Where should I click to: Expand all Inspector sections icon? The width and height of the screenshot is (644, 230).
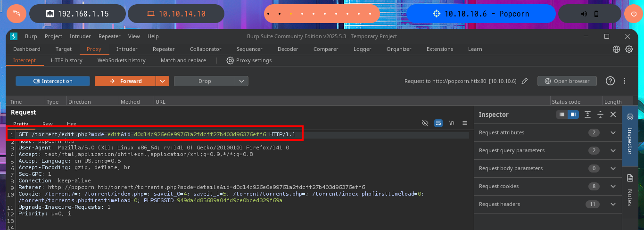pos(587,115)
